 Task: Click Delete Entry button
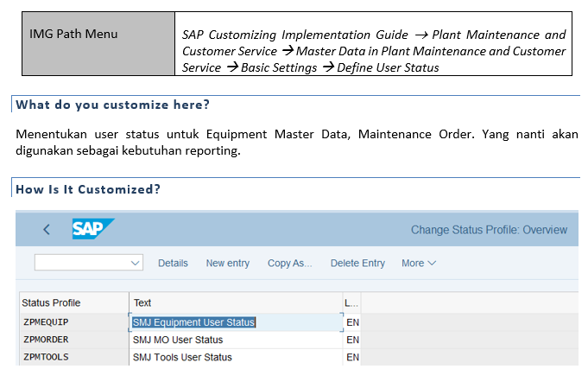pyautogui.click(x=357, y=264)
